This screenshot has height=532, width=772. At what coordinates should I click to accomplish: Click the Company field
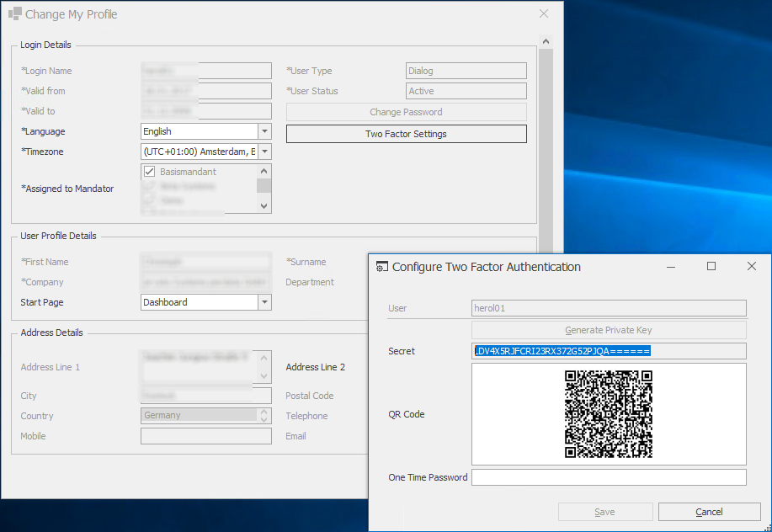point(205,282)
